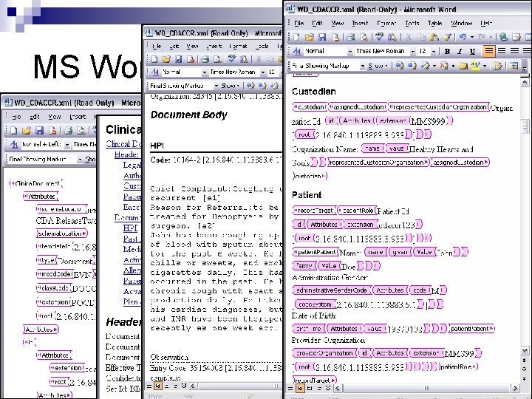Click New Blank Document icon in front Word window
The width and height of the screenshot is (532, 399).
pos(296,37)
